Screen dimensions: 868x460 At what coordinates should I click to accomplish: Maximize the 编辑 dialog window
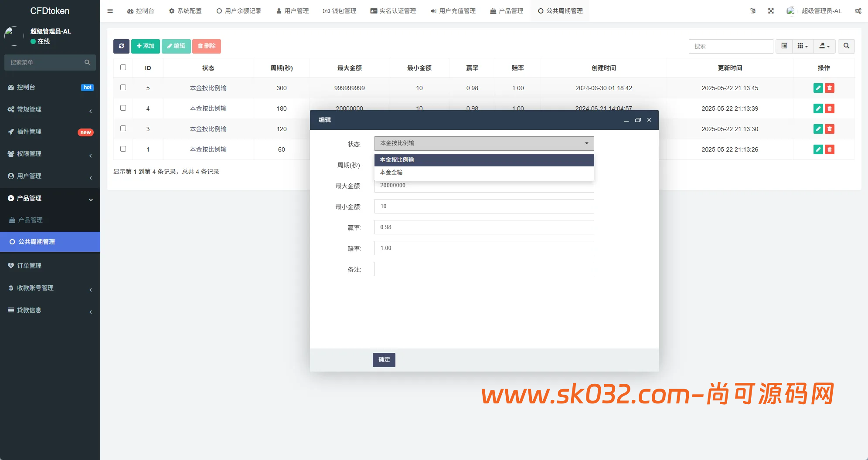638,120
